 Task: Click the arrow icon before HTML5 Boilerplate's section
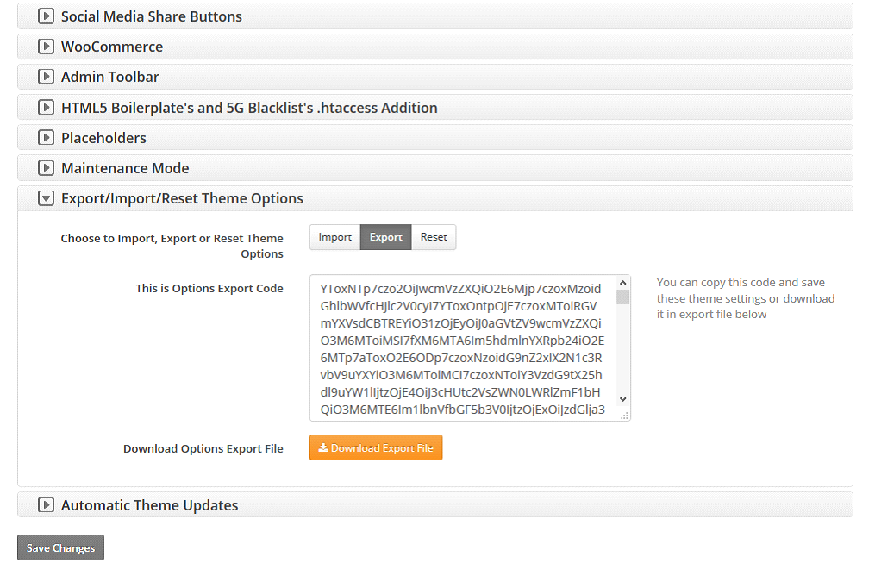46,108
